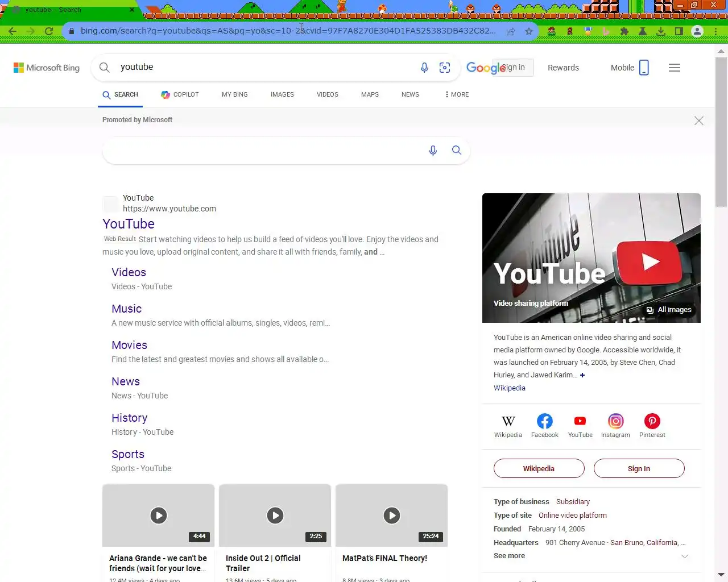Click Sign in at the top of the page
Screen dimensions: 728x582
[514, 67]
